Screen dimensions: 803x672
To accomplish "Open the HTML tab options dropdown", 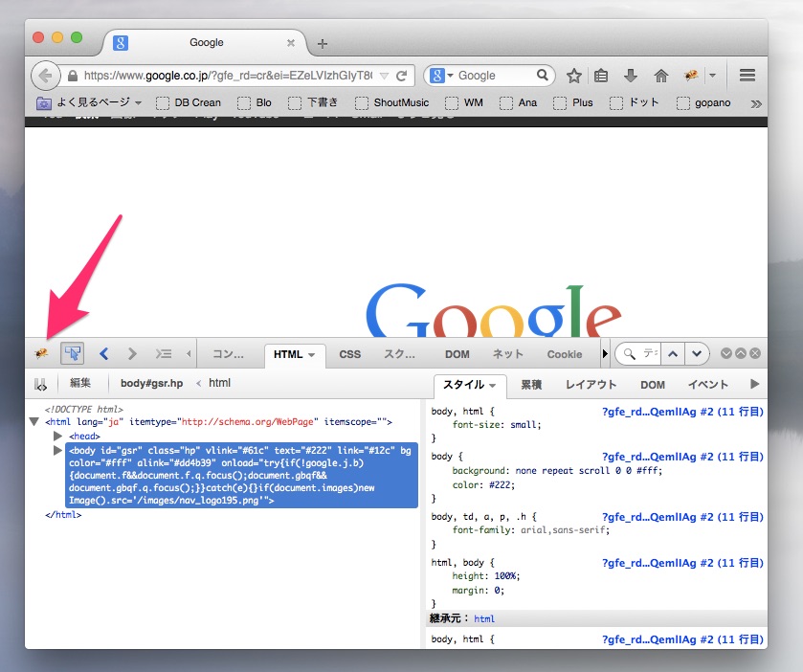I will (311, 355).
